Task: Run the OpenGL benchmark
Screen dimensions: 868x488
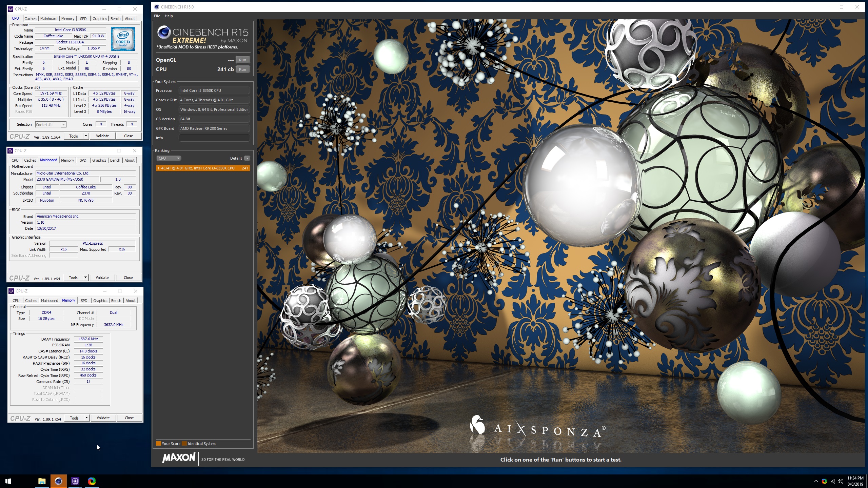Action: (x=242, y=60)
